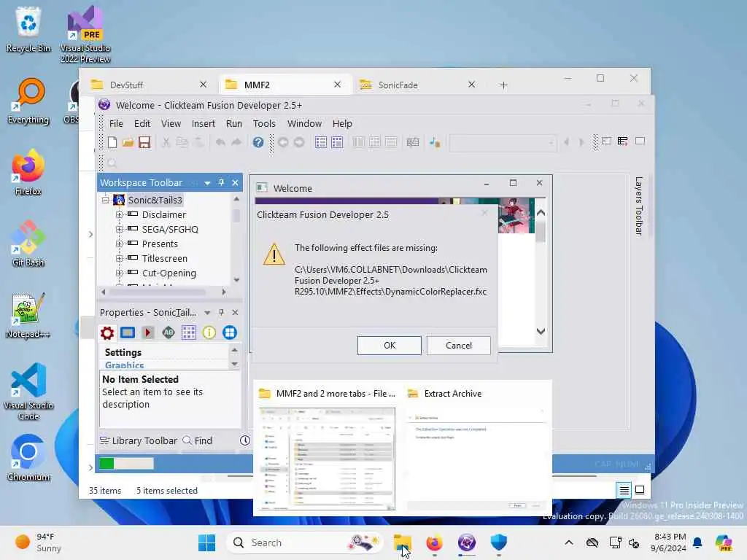Open the Library Toolbar tab

139,440
